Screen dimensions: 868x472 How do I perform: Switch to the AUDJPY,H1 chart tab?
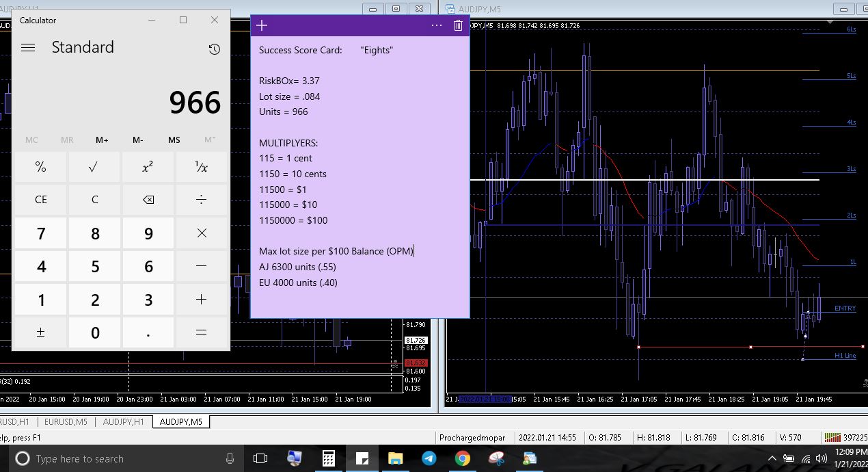click(124, 422)
